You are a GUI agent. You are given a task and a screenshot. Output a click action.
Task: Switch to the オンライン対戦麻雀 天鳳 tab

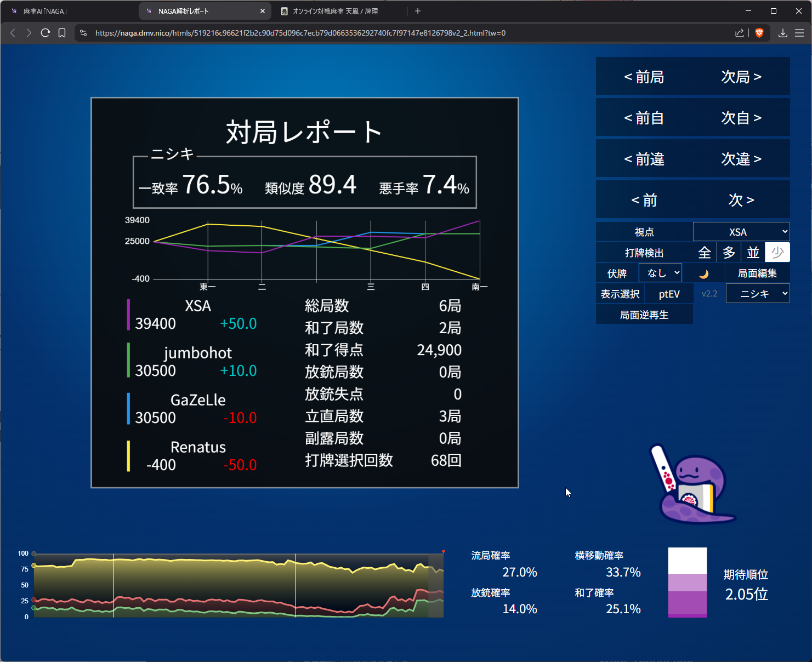340,11
